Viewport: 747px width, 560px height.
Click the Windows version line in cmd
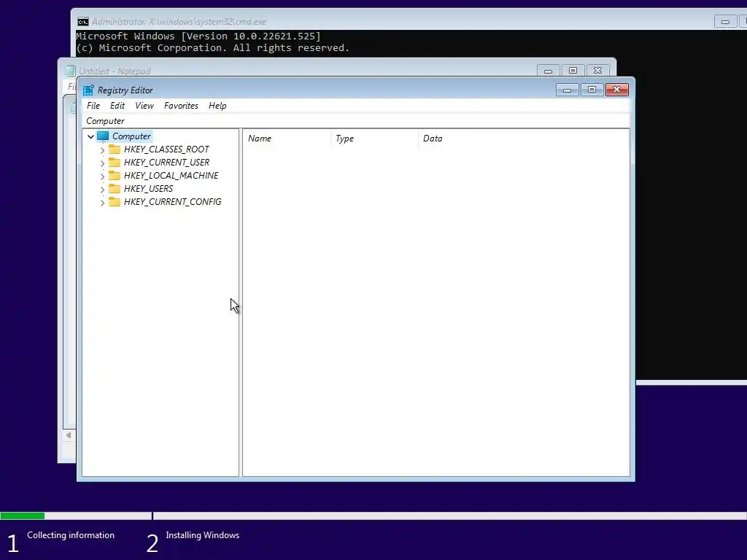click(x=198, y=36)
